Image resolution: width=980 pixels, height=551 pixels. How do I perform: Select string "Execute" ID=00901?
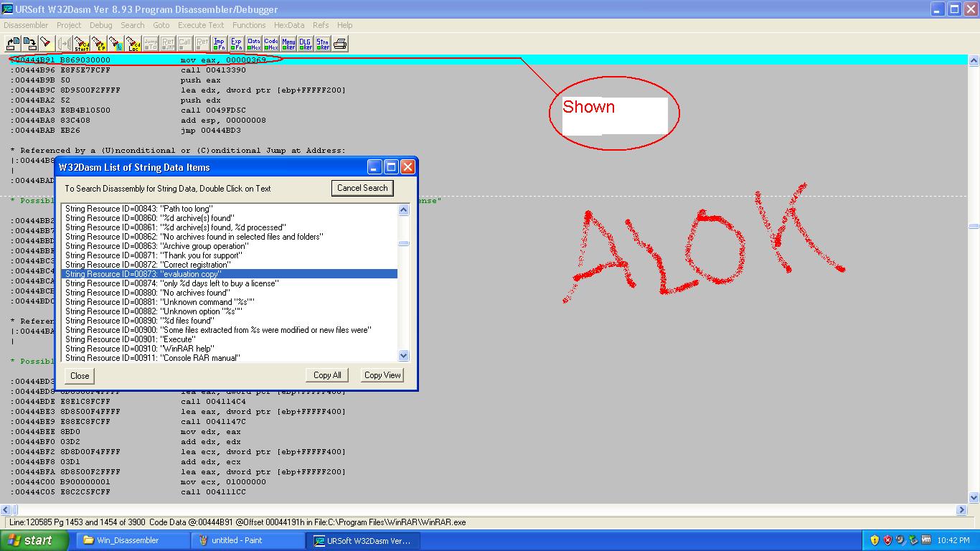230,339
